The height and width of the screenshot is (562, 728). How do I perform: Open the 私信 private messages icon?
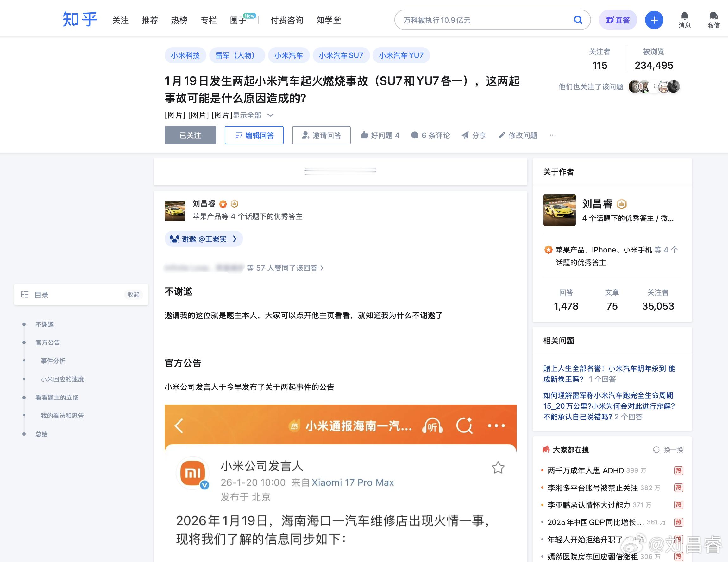[x=713, y=20]
